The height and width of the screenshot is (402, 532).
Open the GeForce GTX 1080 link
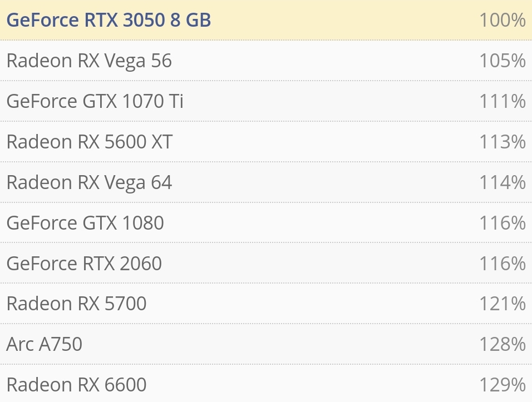[x=85, y=223]
